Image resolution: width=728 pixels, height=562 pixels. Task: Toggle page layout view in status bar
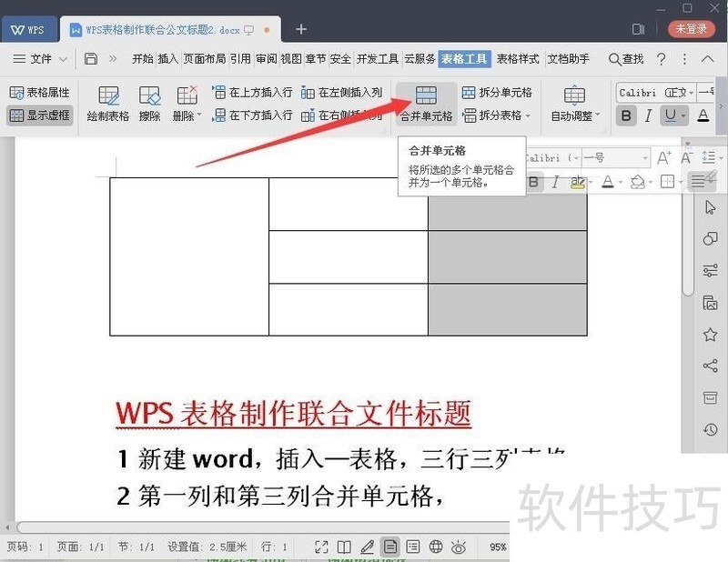pos(390,547)
